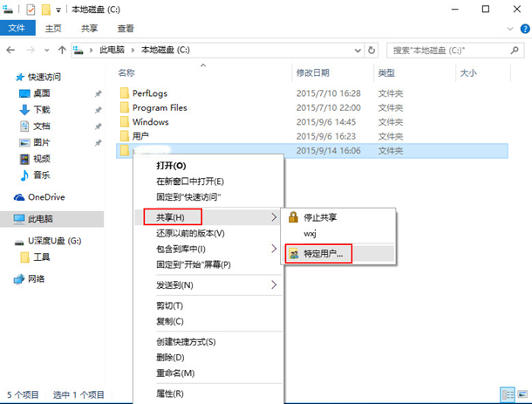Click the up directory arrow icon

(62, 50)
